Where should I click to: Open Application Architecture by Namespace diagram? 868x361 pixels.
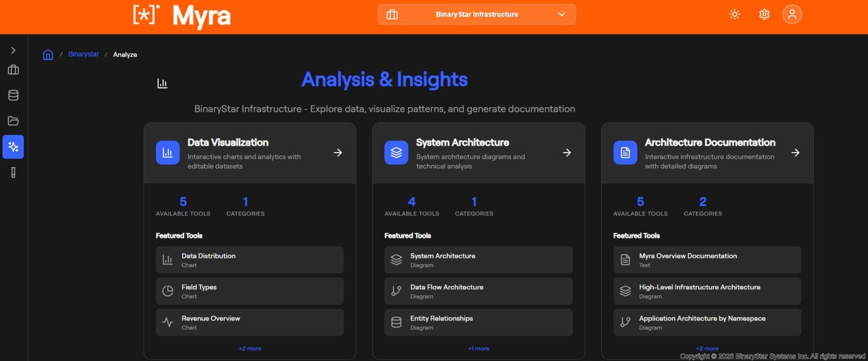pyautogui.click(x=707, y=322)
